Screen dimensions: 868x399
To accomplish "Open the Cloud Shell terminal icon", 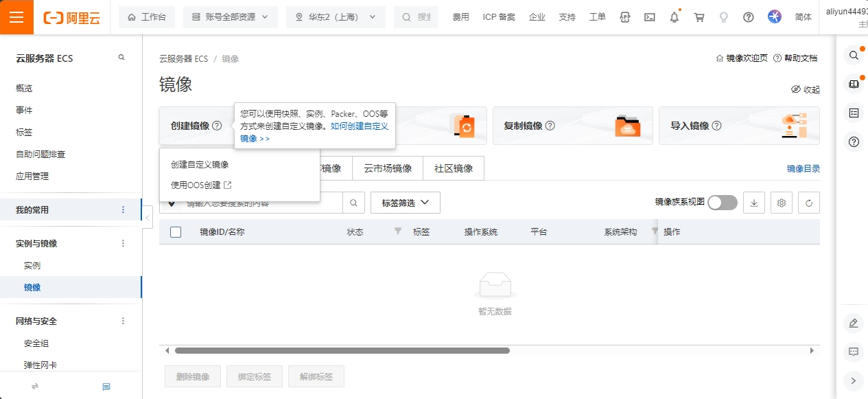I will [x=649, y=17].
